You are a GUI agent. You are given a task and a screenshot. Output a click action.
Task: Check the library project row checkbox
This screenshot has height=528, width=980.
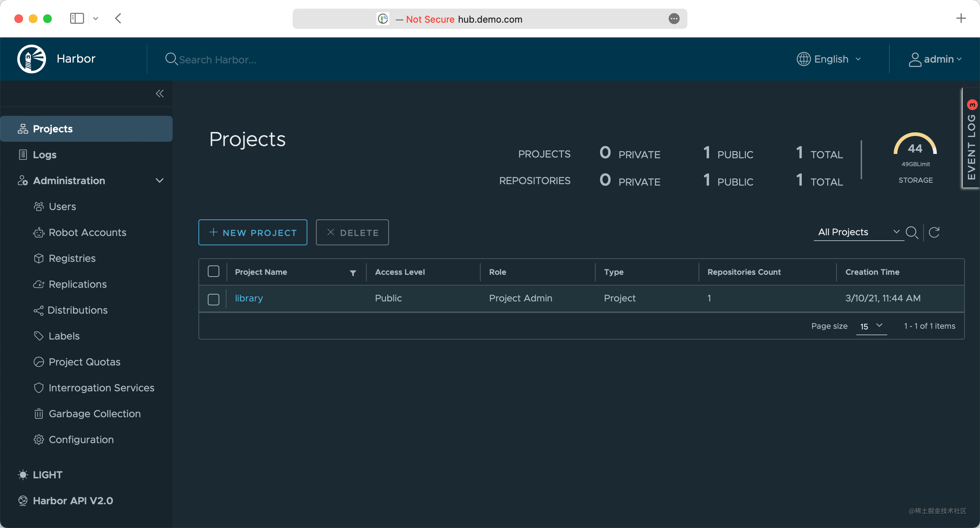tap(214, 299)
